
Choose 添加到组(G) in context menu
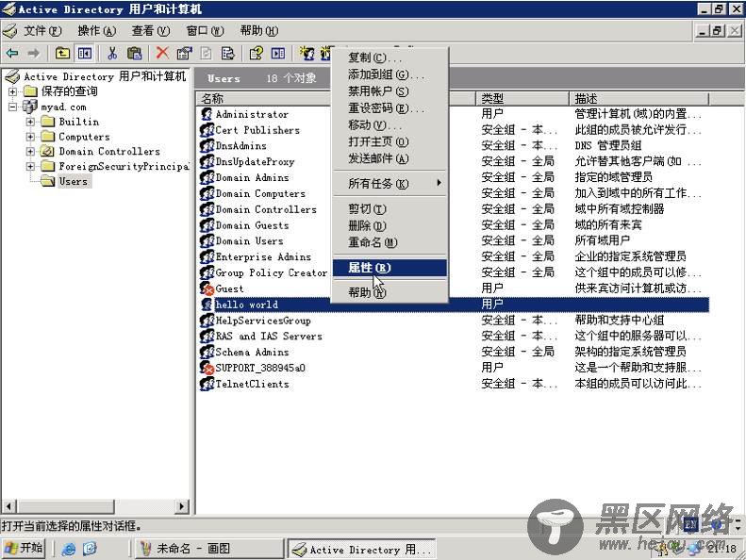(390, 74)
